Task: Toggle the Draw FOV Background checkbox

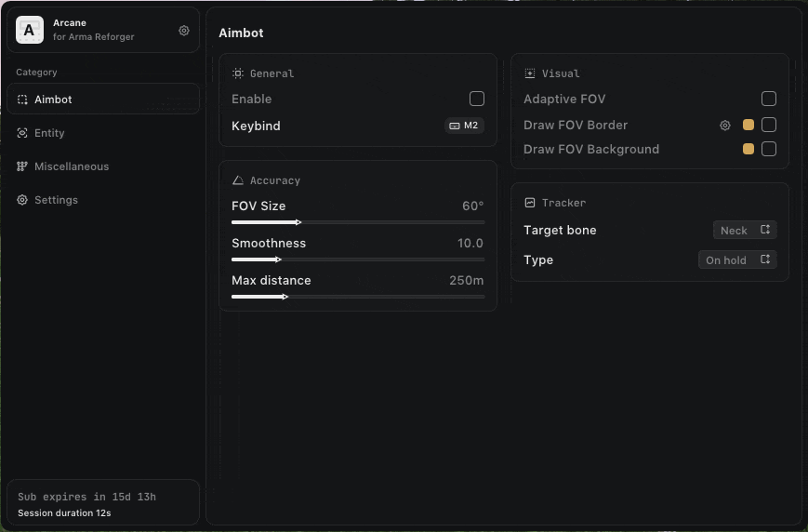Action: [x=769, y=149]
